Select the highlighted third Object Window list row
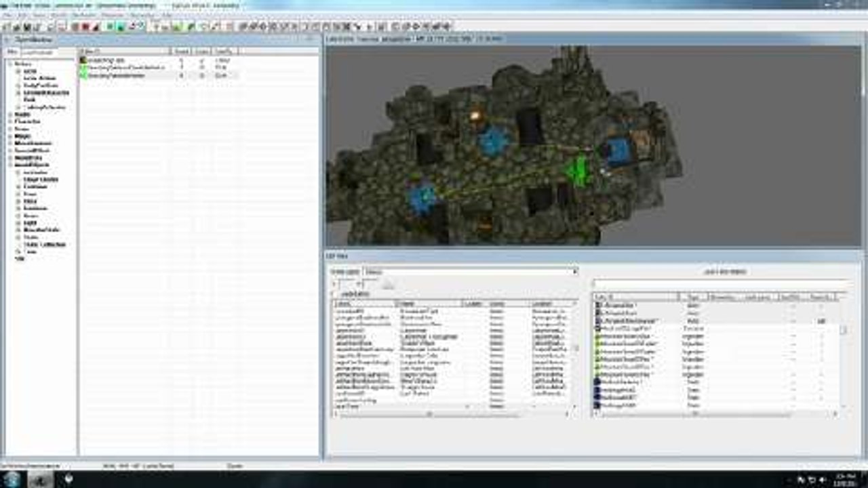This screenshot has height=488, width=868. click(x=159, y=76)
